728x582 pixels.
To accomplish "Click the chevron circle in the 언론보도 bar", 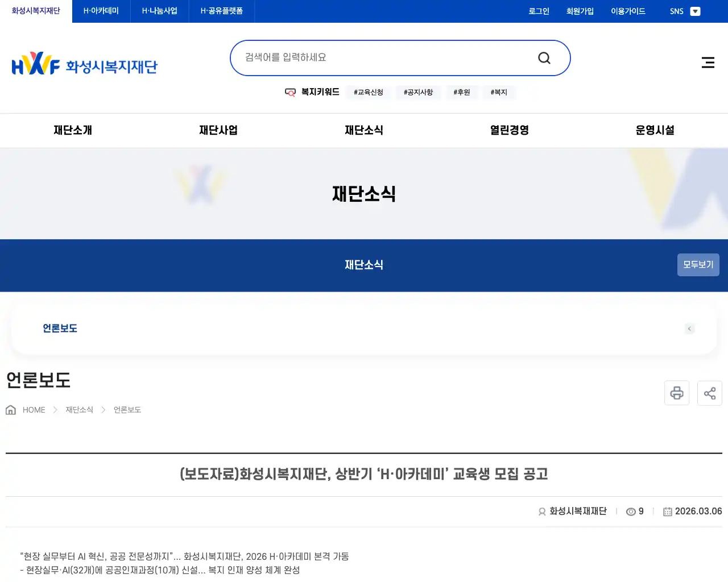I will tap(689, 329).
